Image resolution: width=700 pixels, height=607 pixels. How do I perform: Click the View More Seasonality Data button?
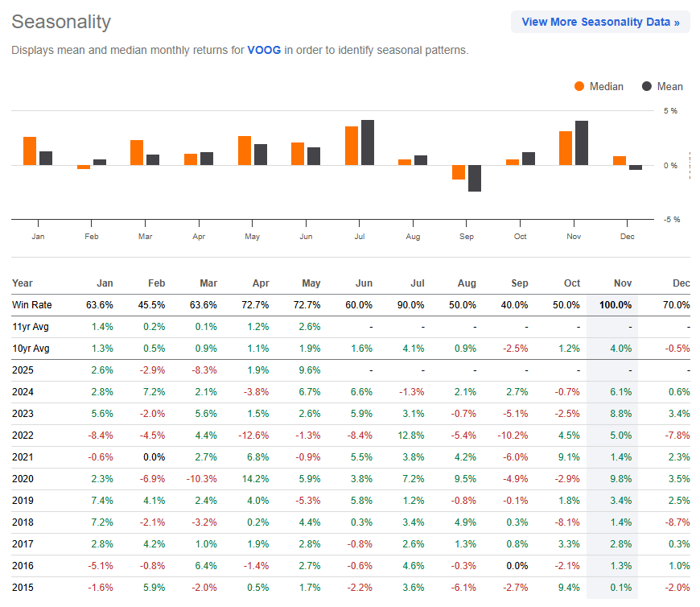[600, 22]
